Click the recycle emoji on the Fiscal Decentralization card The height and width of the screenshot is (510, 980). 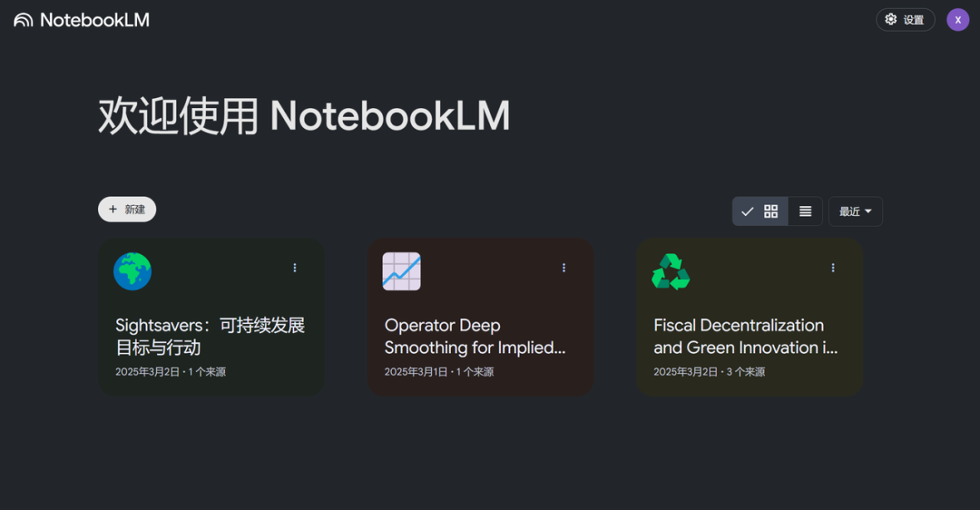click(x=671, y=271)
